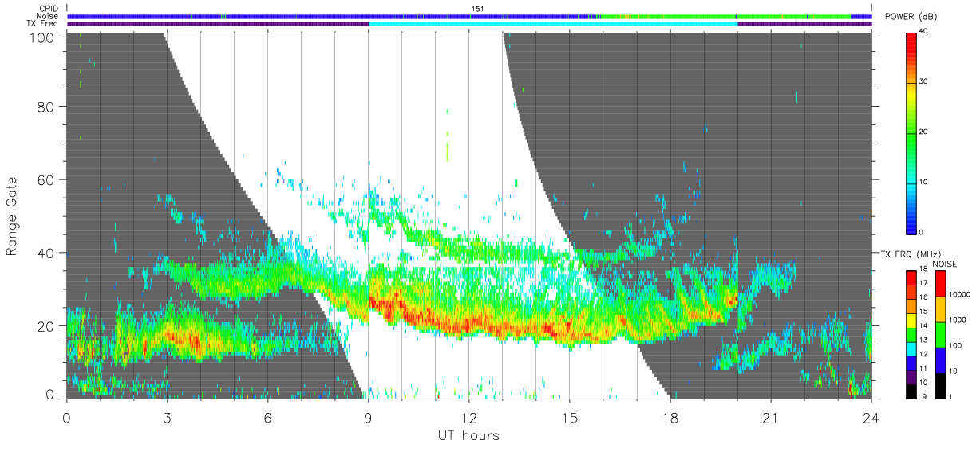Click the '40' tick on the power colorbar
Image resolution: width=980 pixels, height=452 pixels.
(924, 32)
